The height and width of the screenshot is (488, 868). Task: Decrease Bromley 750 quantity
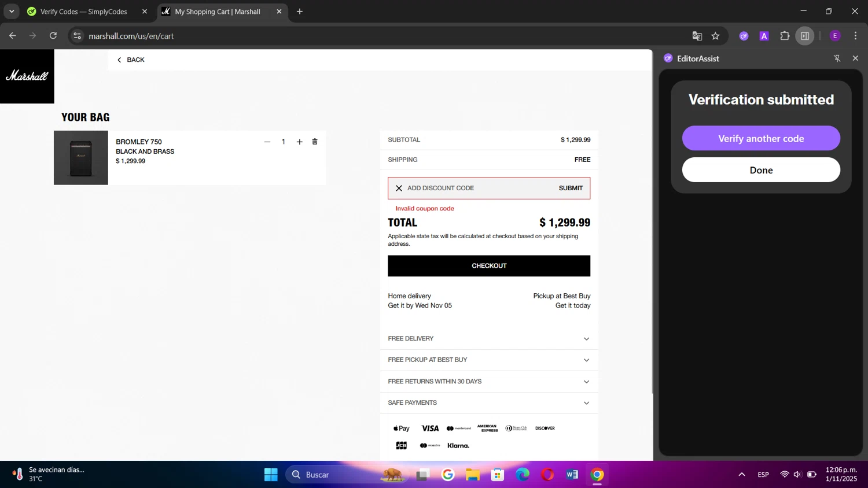[267, 142]
